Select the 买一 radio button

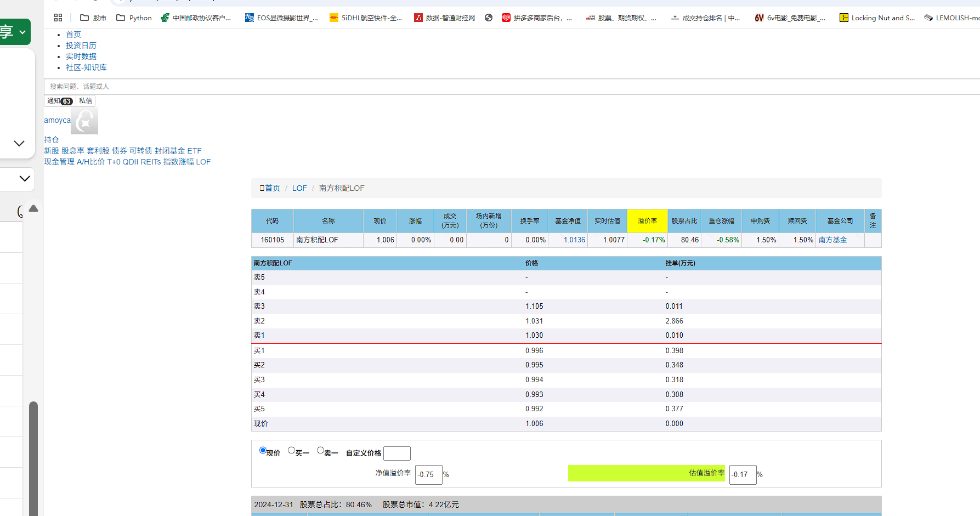pos(292,451)
